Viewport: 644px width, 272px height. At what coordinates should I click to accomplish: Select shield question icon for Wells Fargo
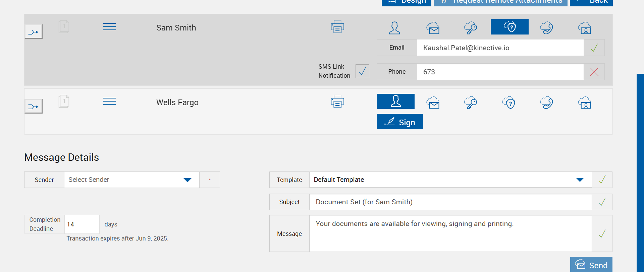pyautogui.click(x=508, y=103)
